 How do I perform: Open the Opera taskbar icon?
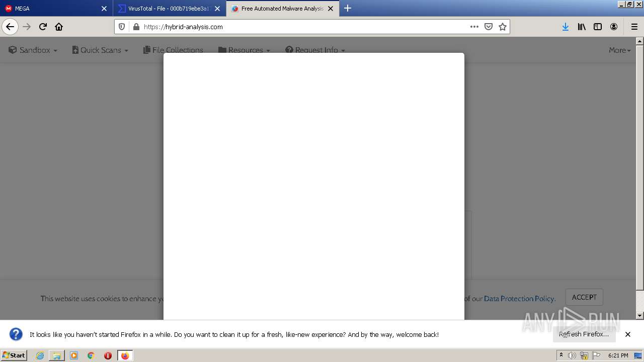(x=108, y=355)
